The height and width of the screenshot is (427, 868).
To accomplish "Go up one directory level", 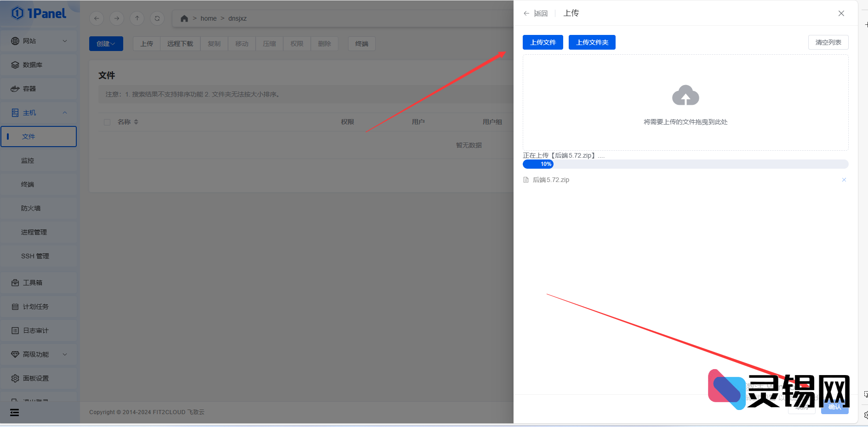I will point(137,18).
